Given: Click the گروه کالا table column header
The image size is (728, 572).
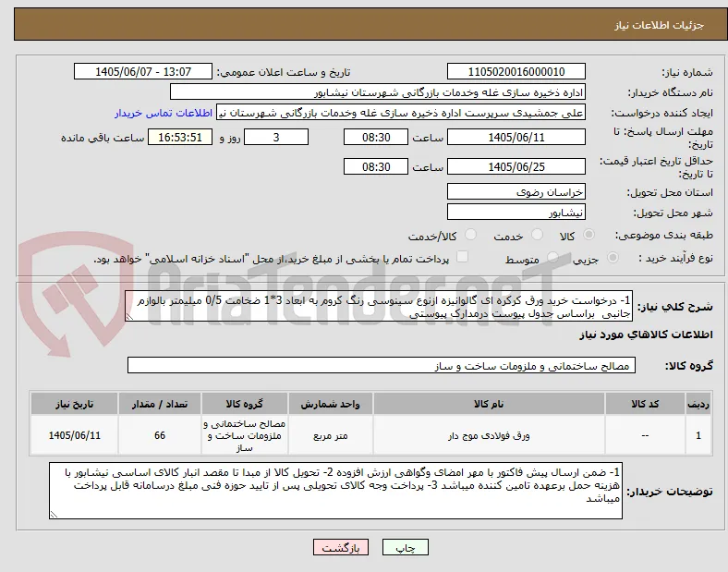Looking at the screenshot, I should click(245, 404).
